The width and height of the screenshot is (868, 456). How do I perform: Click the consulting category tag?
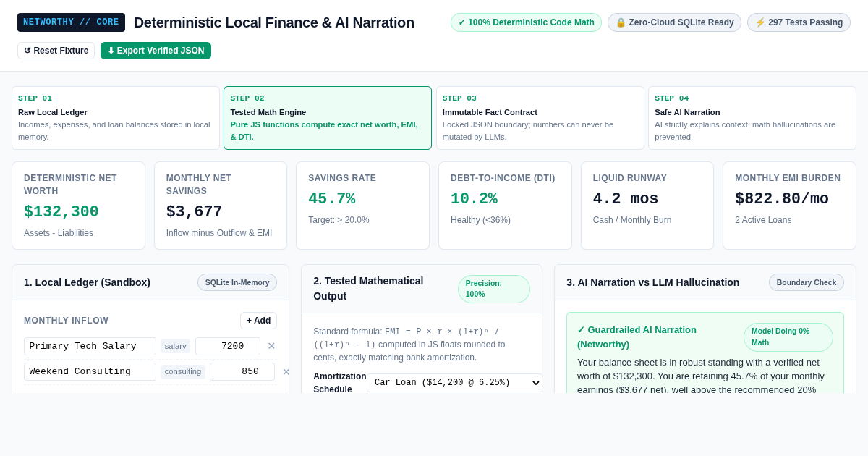point(183,371)
